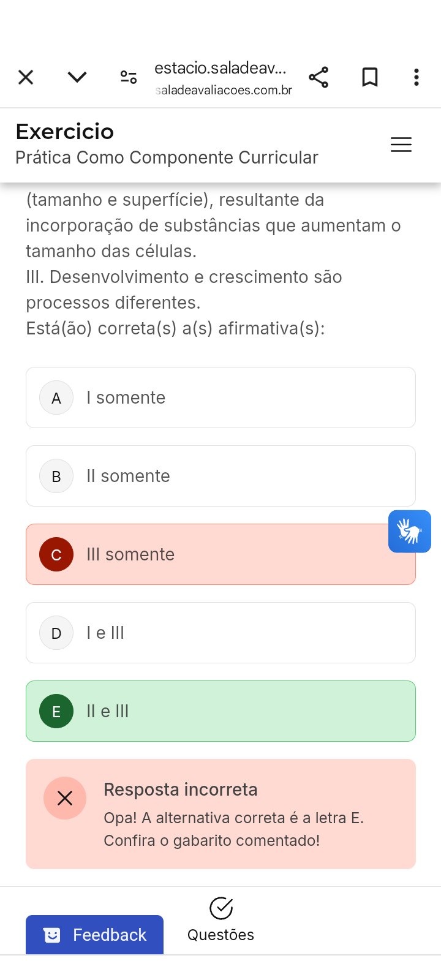Click the Feedback smiley icon
This screenshot has width=441, height=980.
pyautogui.click(x=52, y=935)
